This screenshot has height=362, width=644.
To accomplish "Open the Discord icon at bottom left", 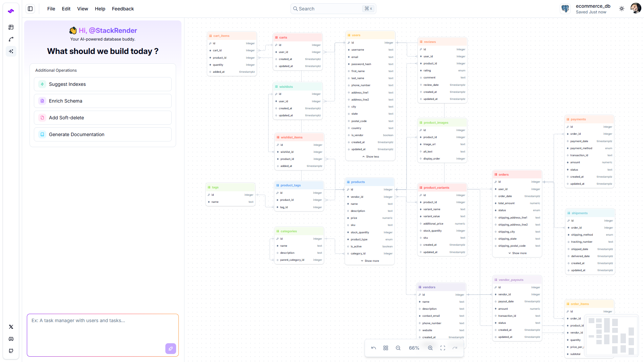I will (11, 339).
